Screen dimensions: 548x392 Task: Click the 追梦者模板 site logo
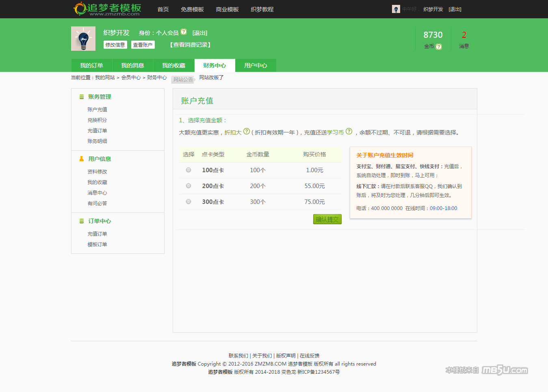(x=107, y=9)
